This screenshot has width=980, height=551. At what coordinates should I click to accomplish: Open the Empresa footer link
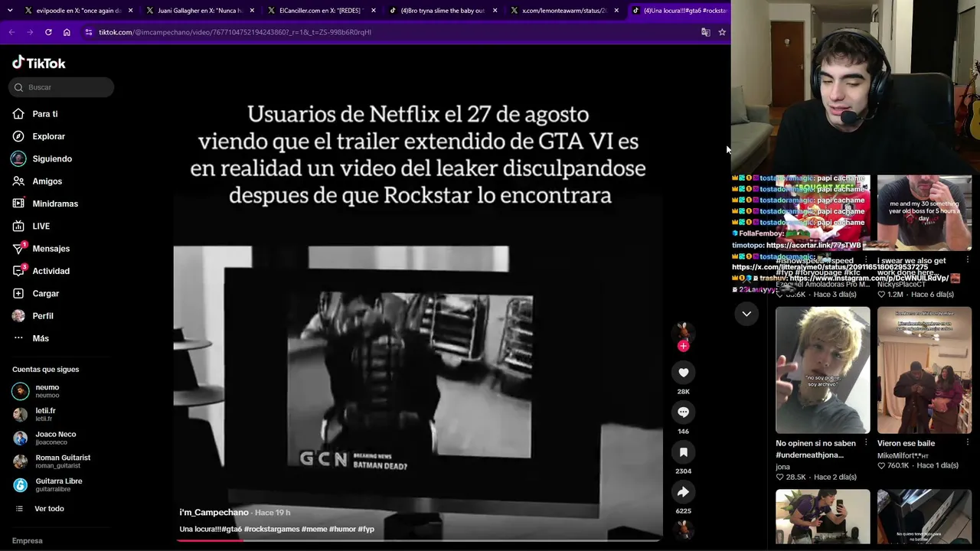pos(28,540)
